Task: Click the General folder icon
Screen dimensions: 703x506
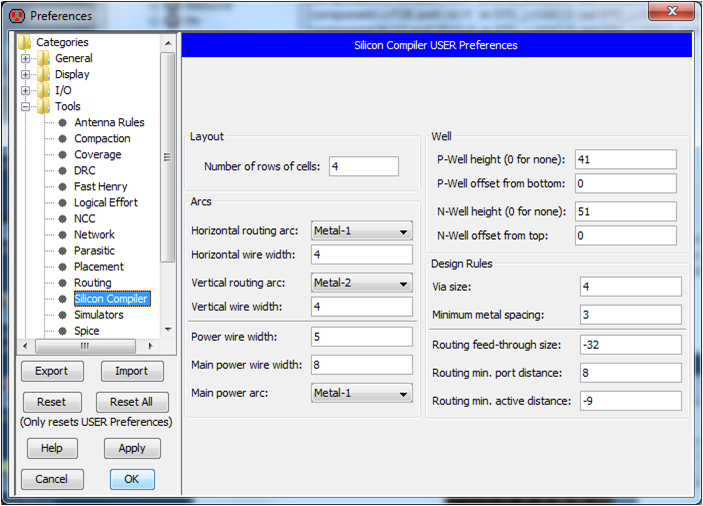Action: [43, 59]
